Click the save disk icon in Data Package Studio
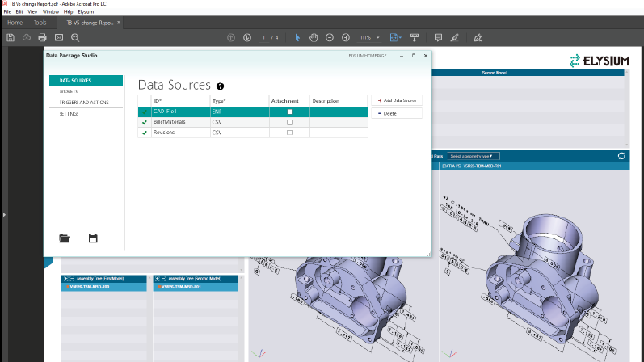 pos(93,238)
